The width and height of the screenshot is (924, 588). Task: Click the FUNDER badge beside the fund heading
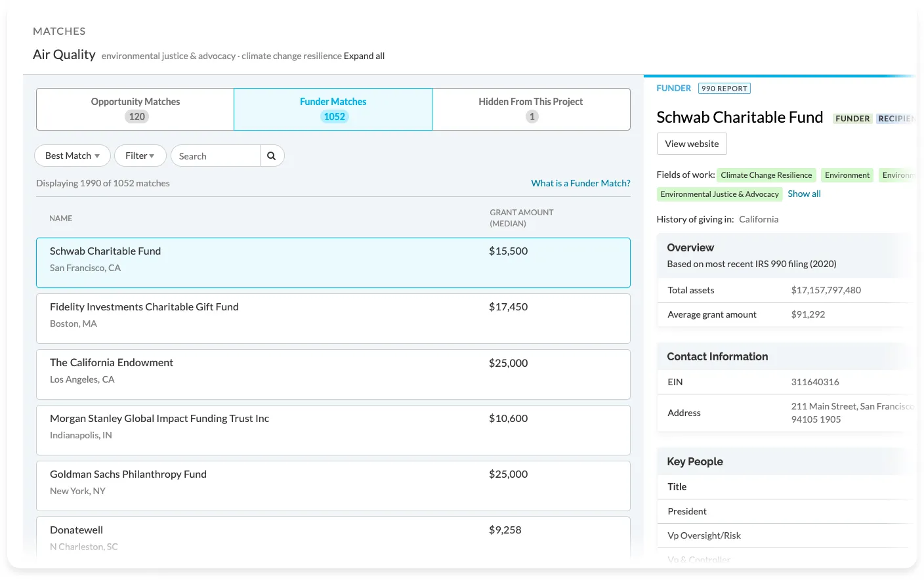pyautogui.click(x=852, y=119)
